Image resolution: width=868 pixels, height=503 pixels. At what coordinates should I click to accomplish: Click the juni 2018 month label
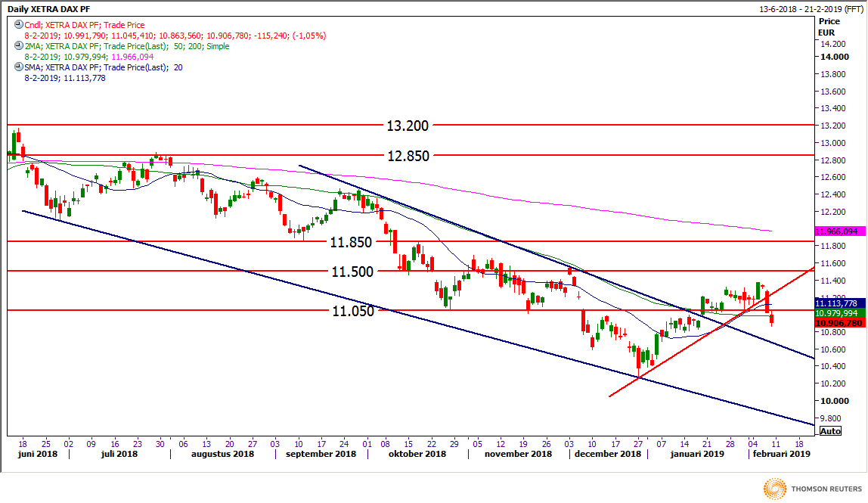(x=38, y=454)
